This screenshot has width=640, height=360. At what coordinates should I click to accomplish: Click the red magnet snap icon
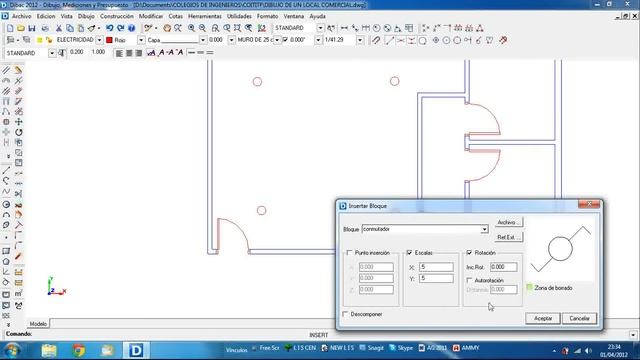[x=503, y=40]
